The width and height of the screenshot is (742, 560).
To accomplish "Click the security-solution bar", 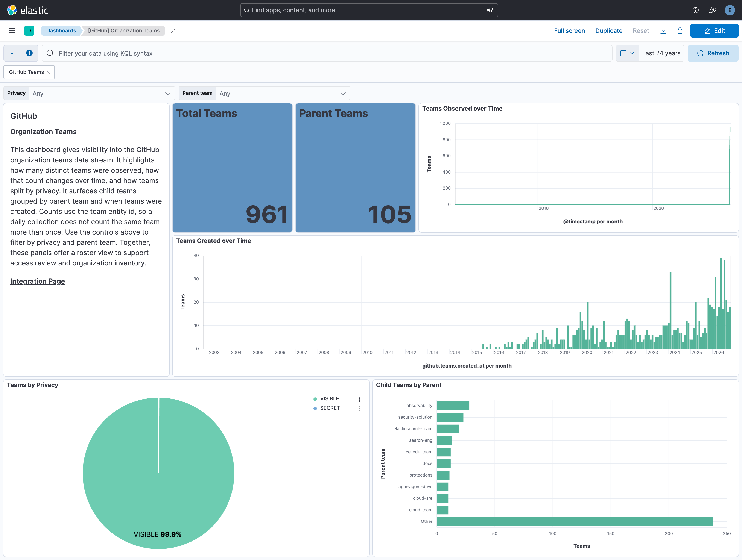I will click(x=450, y=417).
